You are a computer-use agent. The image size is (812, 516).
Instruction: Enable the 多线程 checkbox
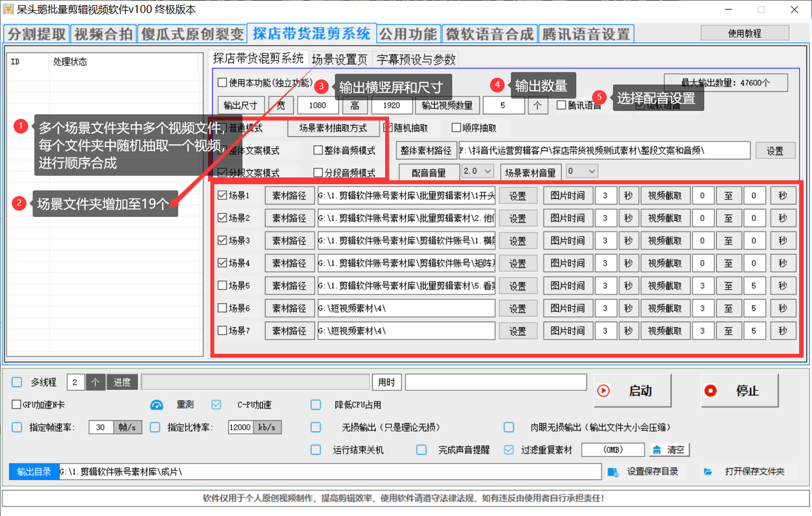[x=17, y=382]
